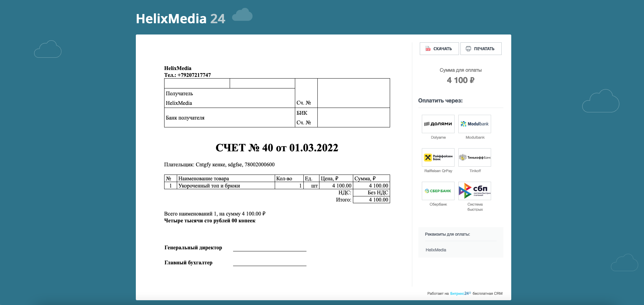The height and width of the screenshot is (305, 644).
Task: Pay with the Dolyame payment icon
Action: pos(438,124)
